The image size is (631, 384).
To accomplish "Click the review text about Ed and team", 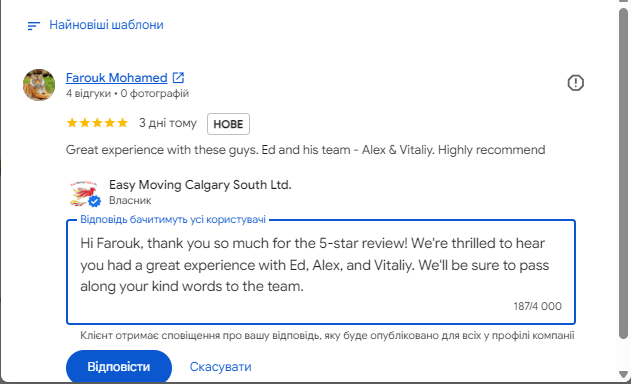I will pos(305,150).
